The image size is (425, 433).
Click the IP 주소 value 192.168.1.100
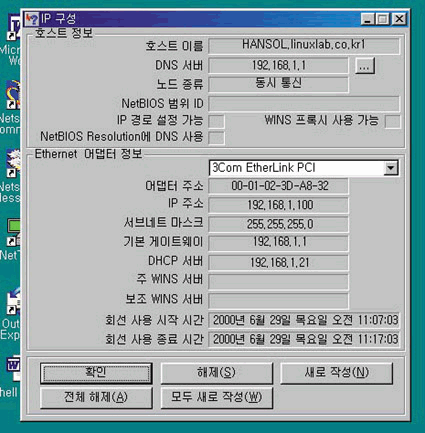279,205
